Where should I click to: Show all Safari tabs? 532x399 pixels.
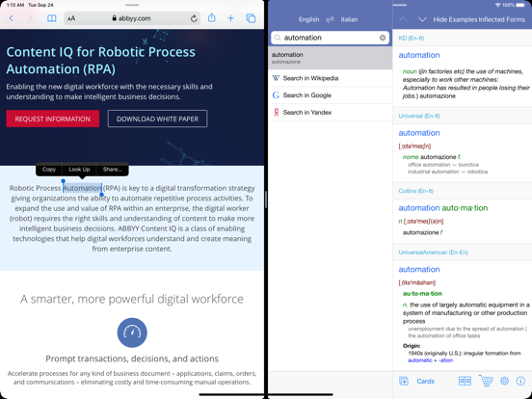click(x=251, y=18)
